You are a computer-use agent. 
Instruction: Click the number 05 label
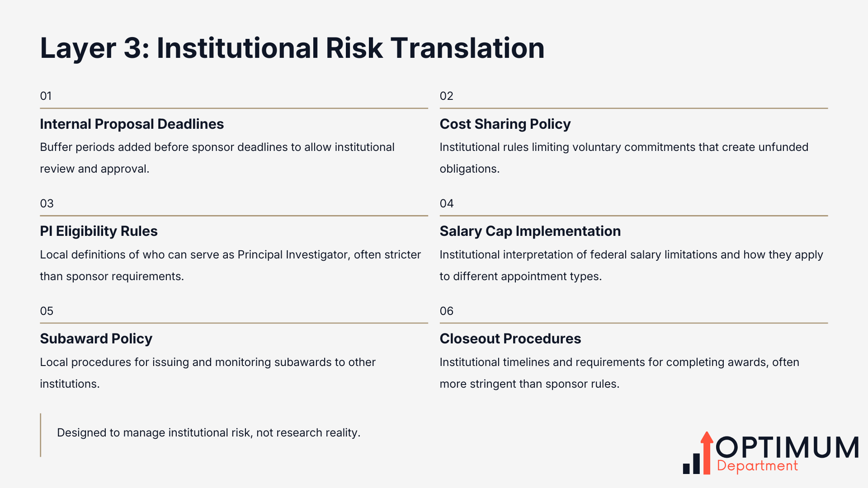47,311
